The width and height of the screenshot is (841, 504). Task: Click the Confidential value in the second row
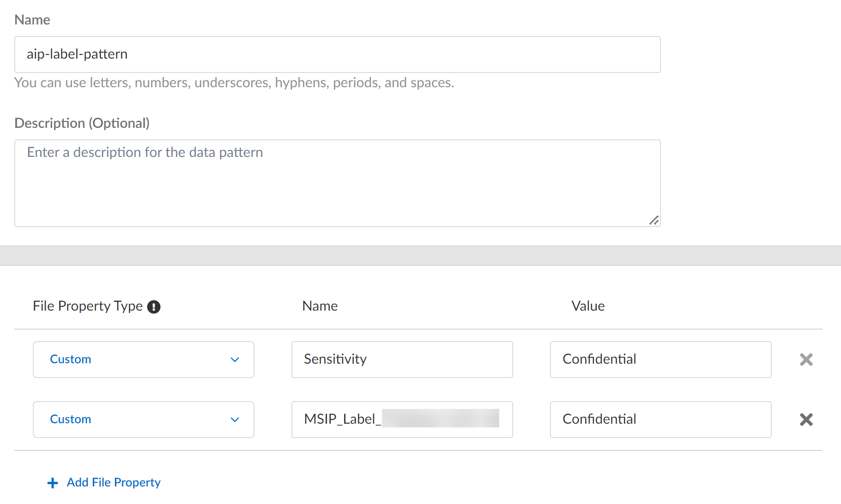click(660, 420)
